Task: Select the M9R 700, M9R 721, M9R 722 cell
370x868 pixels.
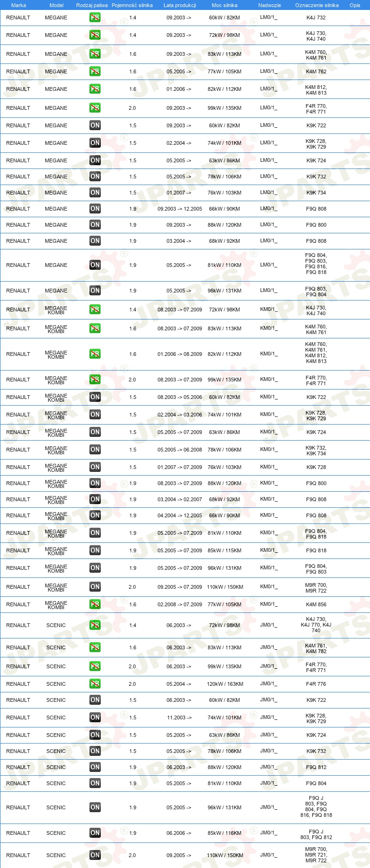Action: [316, 855]
